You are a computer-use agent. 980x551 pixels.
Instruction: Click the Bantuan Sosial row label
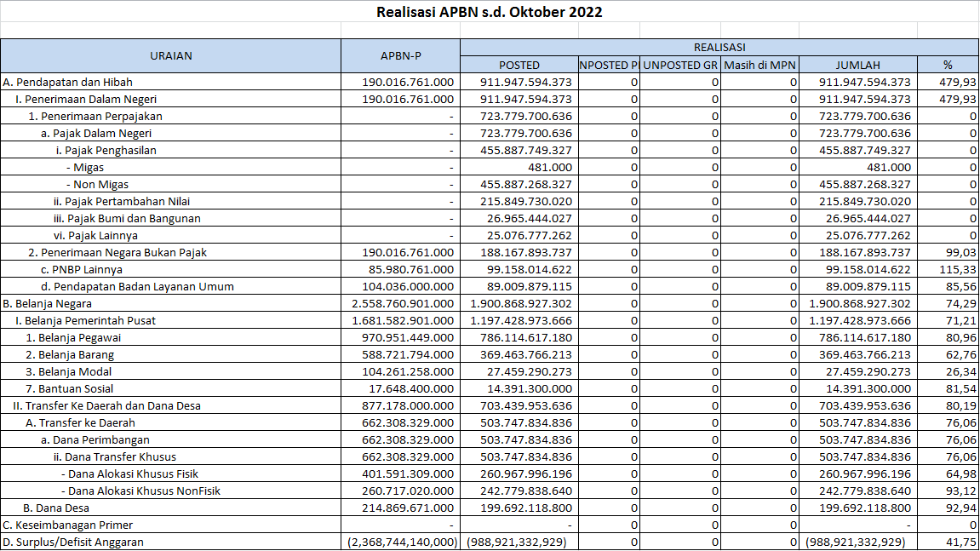point(70,389)
